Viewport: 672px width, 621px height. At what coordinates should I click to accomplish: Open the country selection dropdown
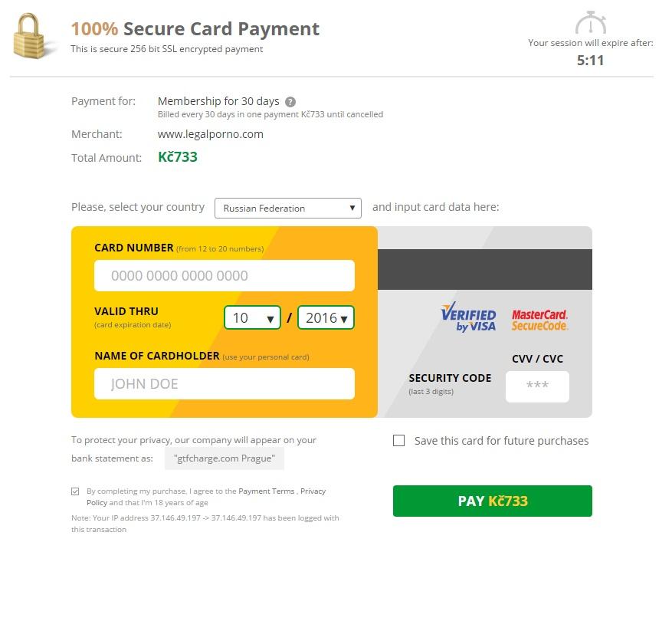tap(287, 208)
